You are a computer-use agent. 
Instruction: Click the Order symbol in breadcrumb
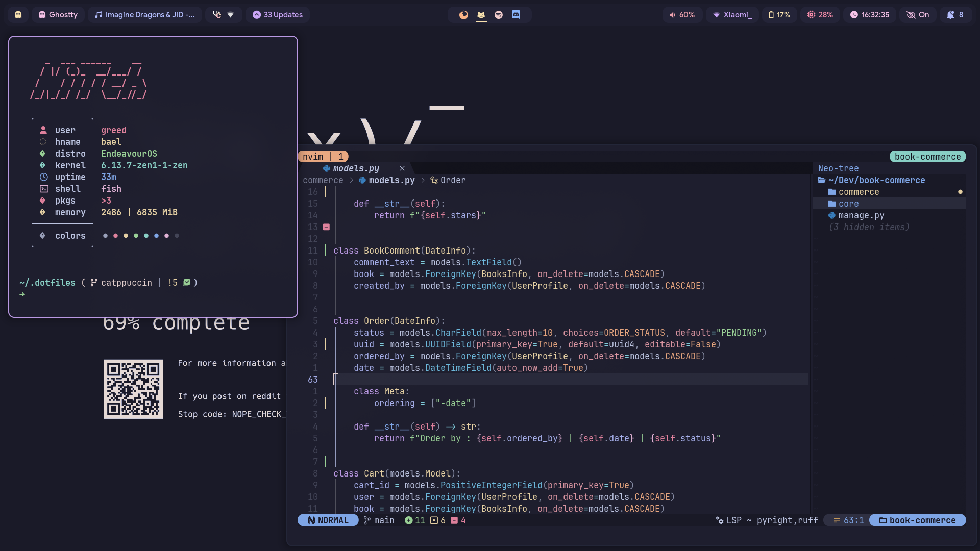coord(453,180)
